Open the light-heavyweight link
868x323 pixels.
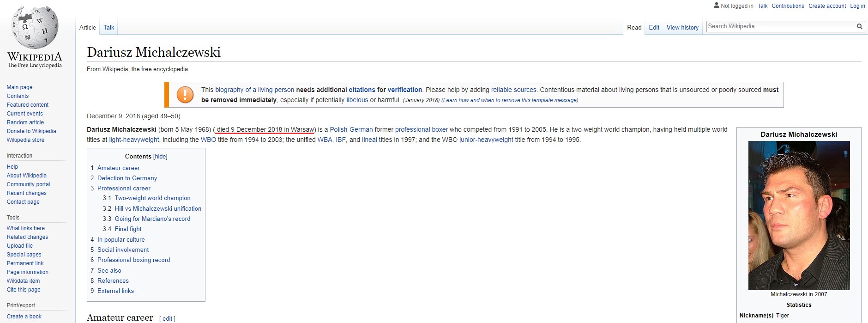pos(134,140)
